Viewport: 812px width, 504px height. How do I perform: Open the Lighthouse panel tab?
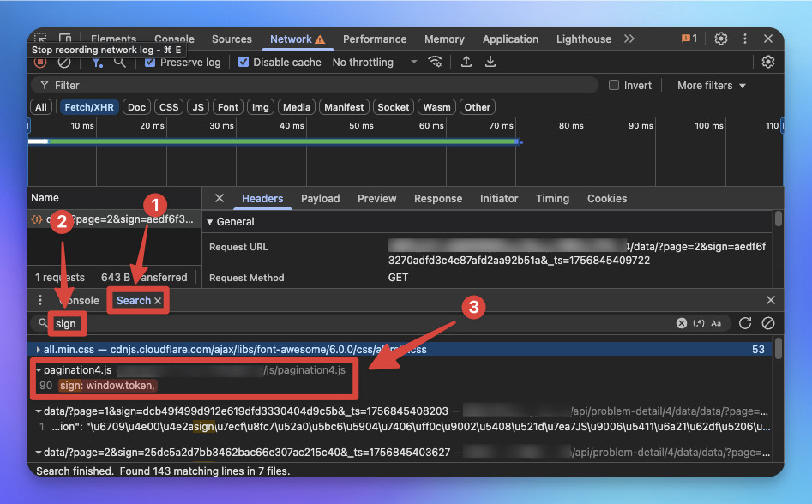tap(584, 39)
